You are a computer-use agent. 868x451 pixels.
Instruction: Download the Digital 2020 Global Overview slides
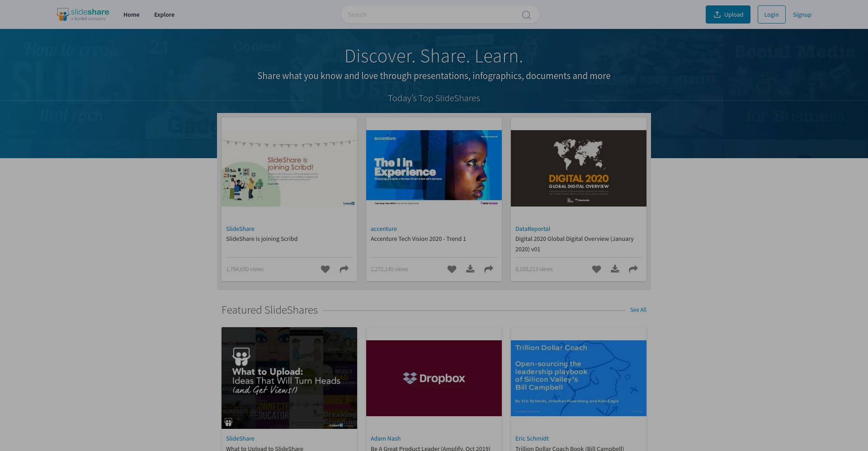[x=615, y=269]
